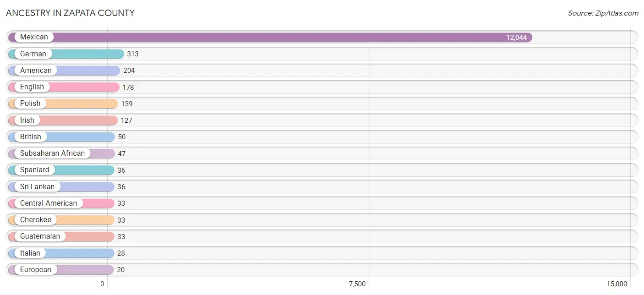Click the Spaniard ancestry label
The height and width of the screenshot is (295, 644).
[34, 170]
